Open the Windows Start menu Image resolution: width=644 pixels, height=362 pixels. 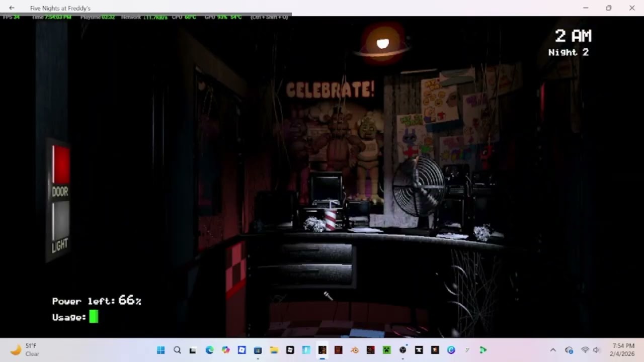161,350
